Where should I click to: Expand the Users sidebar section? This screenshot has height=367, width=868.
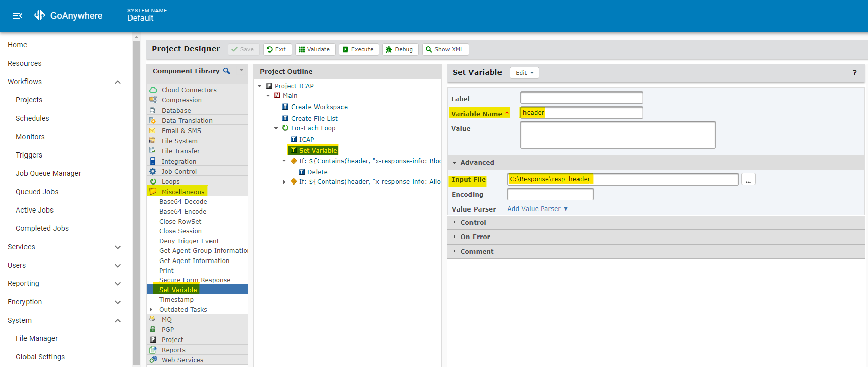coord(118,266)
